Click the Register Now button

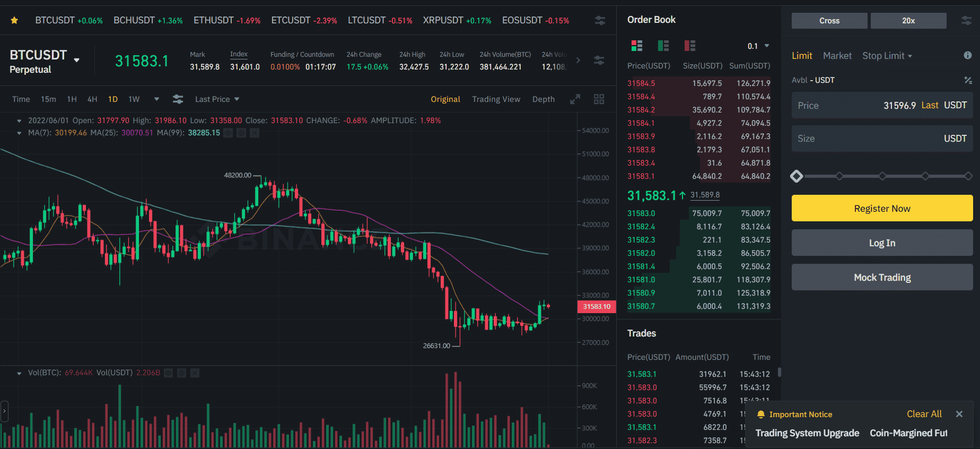tap(882, 209)
